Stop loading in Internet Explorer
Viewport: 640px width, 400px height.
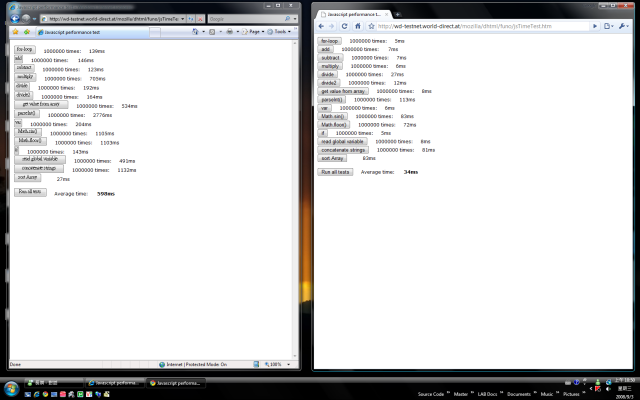click(200, 19)
